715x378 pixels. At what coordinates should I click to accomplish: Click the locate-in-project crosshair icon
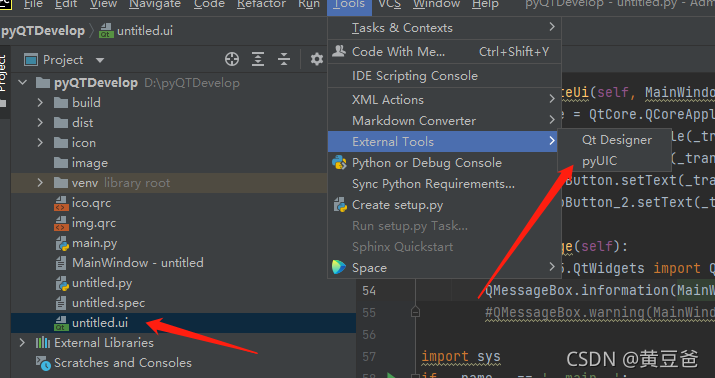tap(232, 59)
